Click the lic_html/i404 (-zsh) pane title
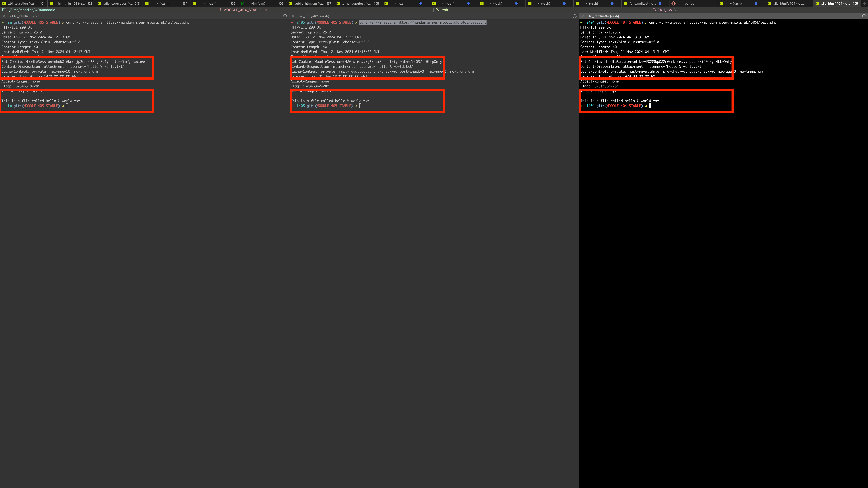Image resolution: width=868 pixels, height=488 pixels. tap(603, 16)
